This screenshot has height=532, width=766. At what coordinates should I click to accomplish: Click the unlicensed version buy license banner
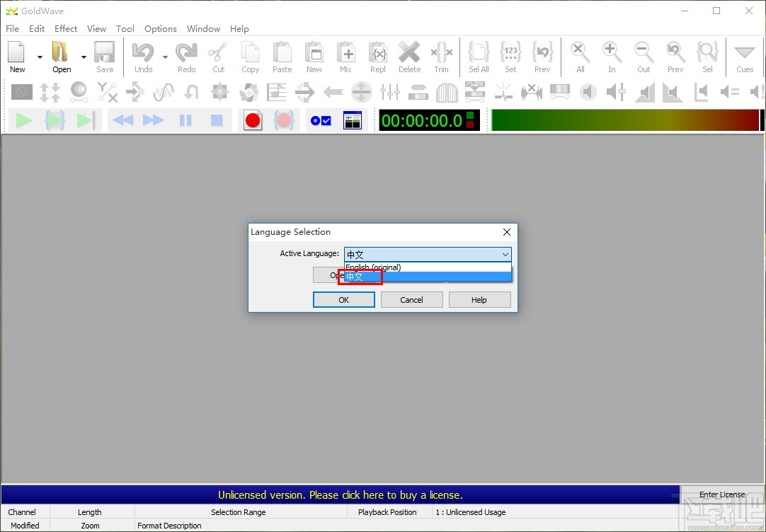(x=340, y=495)
